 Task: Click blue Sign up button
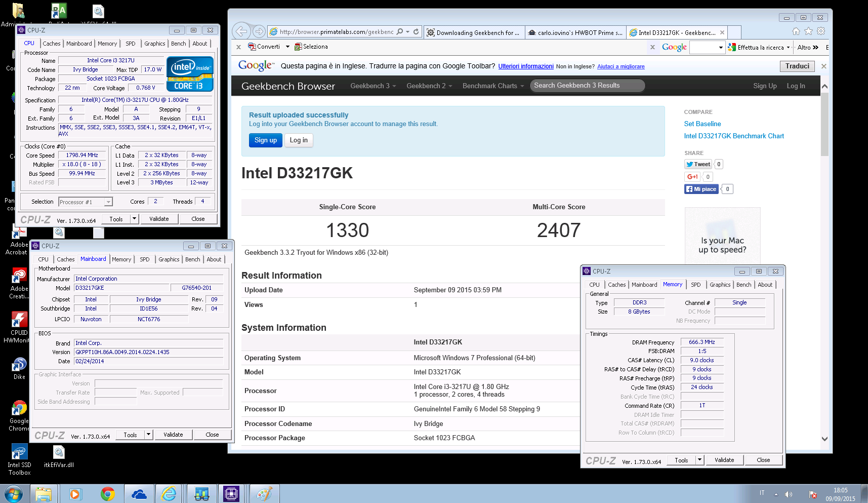click(x=266, y=140)
